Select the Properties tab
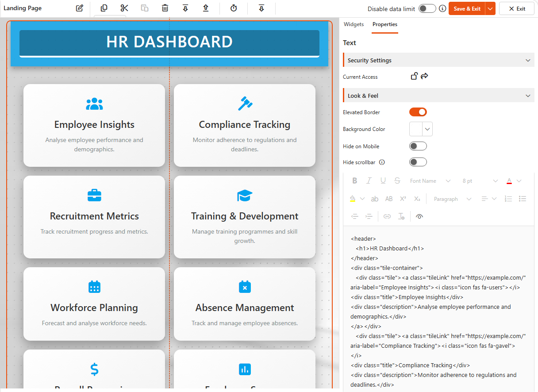Viewport: 538px width, 392px height. coord(385,24)
